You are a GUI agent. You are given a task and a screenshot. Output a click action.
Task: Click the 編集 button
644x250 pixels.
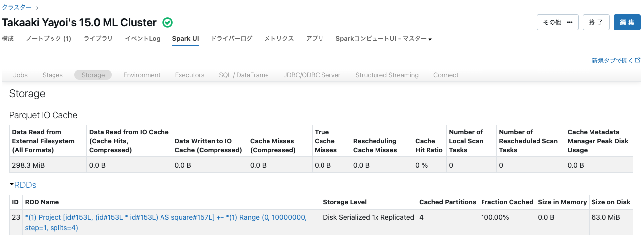(x=627, y=22)
